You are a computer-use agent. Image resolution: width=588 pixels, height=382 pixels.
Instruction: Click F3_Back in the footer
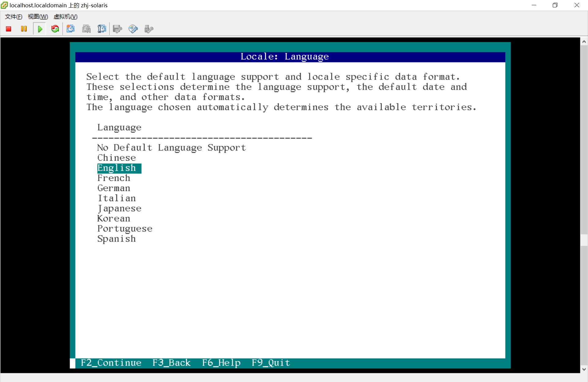(171, 363)
